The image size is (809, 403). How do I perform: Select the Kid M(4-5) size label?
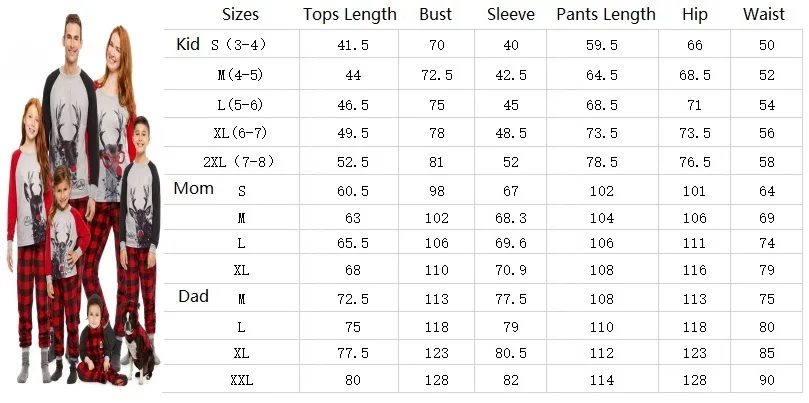tap(240, 75)
